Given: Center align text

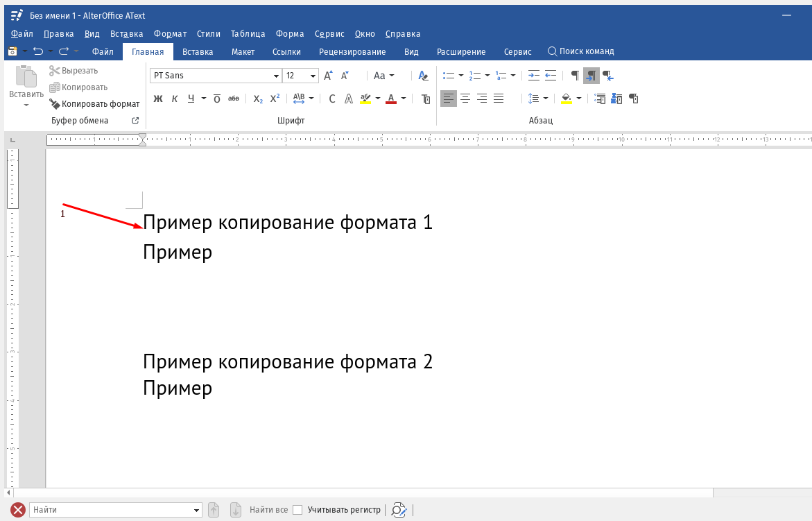Looking at the screenshot, I should coord(465,99).
